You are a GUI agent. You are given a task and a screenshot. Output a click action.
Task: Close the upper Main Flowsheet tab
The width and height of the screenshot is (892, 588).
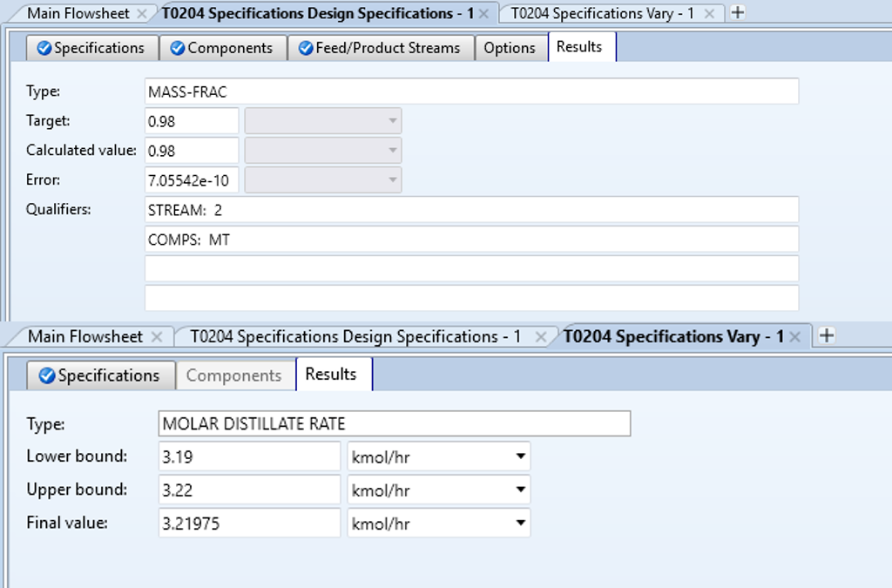point(142,14)
